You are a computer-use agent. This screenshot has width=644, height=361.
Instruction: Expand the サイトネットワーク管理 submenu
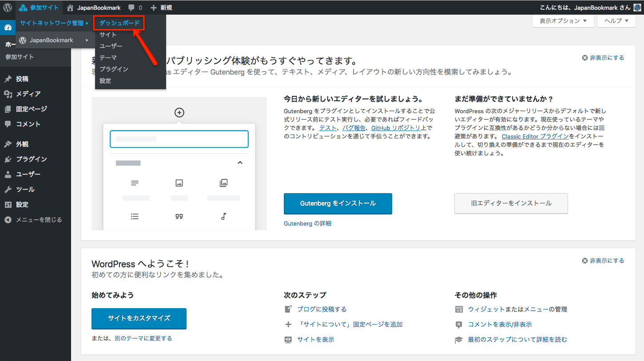tap(55, 23)
